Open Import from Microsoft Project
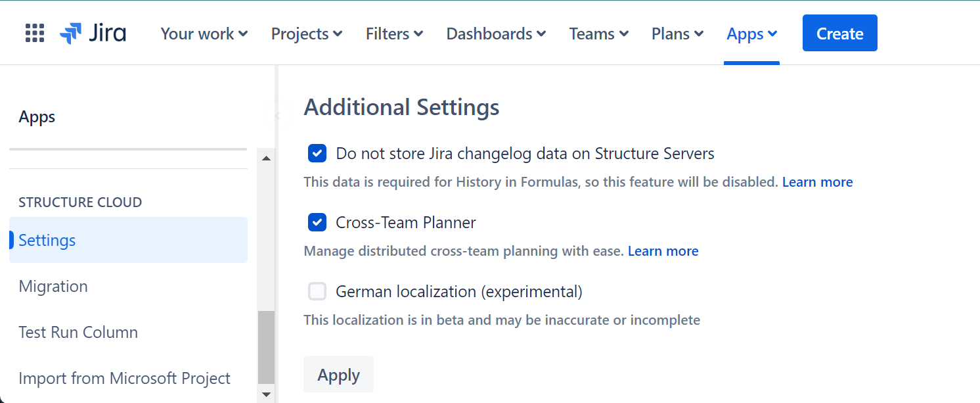The width and height of the screenshot is (980, 403). tap(125, 378)
